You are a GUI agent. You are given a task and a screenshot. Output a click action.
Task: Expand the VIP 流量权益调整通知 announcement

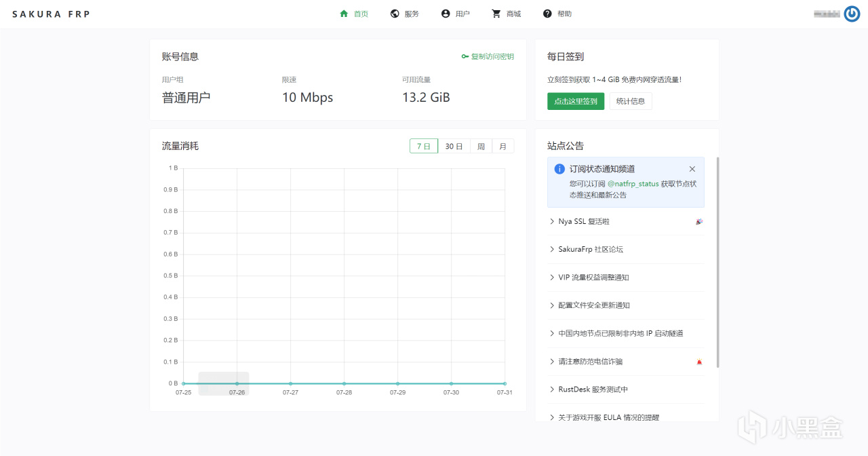593,277
